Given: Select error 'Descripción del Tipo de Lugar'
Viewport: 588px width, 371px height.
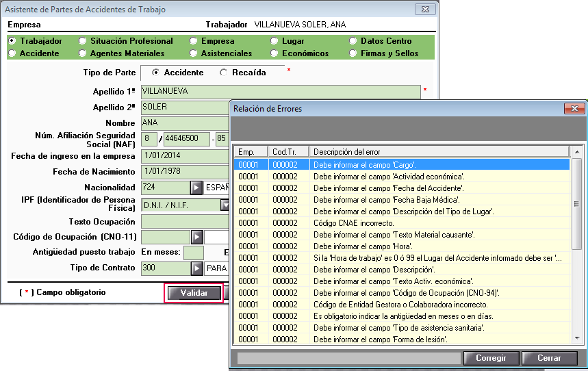Looking at the screenshot, I should click(x=402, y=212).
